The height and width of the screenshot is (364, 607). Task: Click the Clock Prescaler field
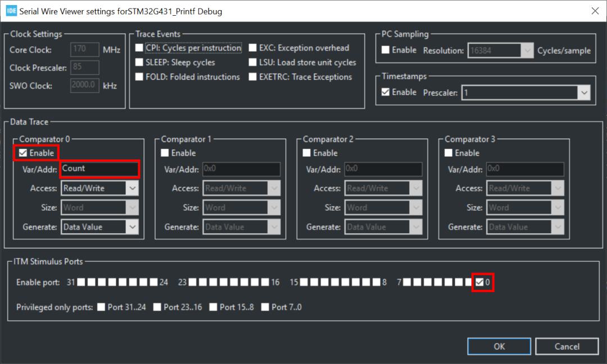point(85,67)
